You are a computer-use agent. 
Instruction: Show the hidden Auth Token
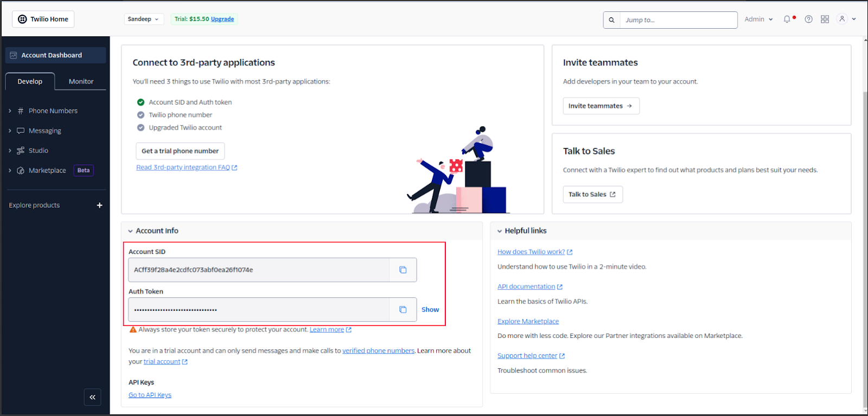point(430,310)
